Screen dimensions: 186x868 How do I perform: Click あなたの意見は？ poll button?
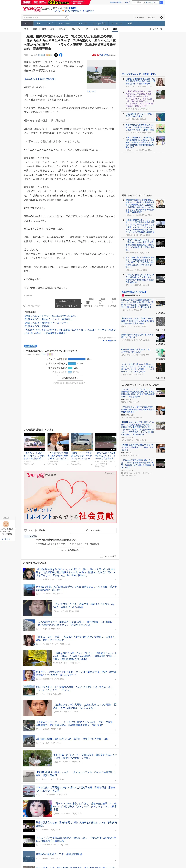point(70,378)
